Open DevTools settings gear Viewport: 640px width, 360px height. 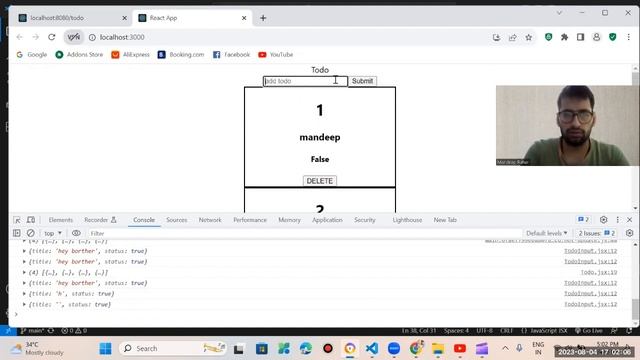(x=604, y=220)
